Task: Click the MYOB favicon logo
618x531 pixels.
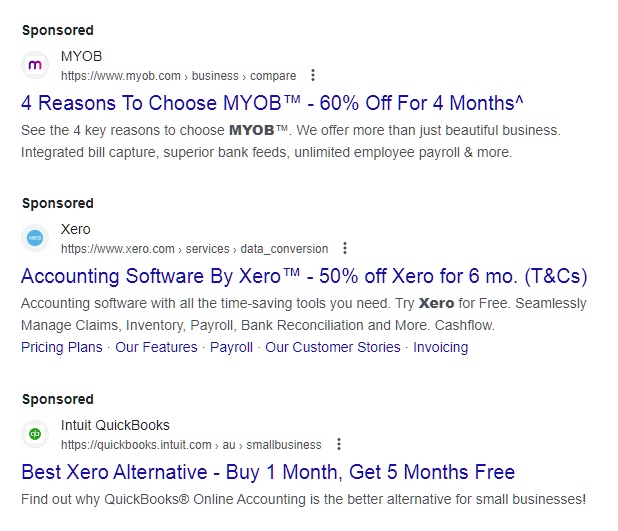Action: [x=35, y=65]
